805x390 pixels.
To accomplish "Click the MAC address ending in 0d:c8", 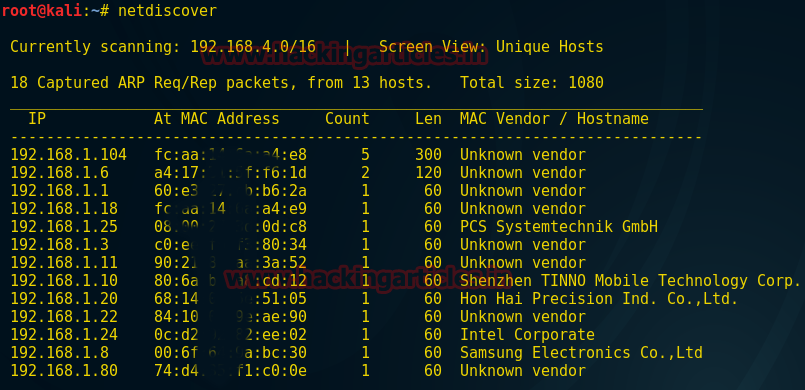I will 231,227.
